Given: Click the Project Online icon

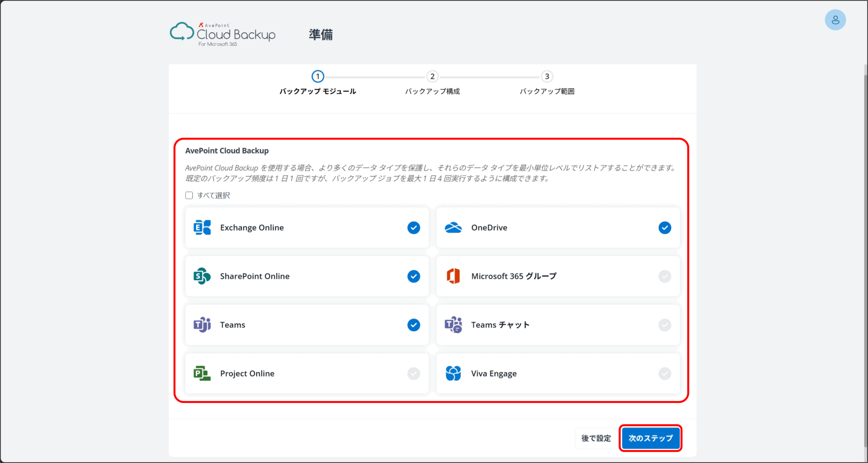Looking at the screenshot, I should (x=202, y=373).
